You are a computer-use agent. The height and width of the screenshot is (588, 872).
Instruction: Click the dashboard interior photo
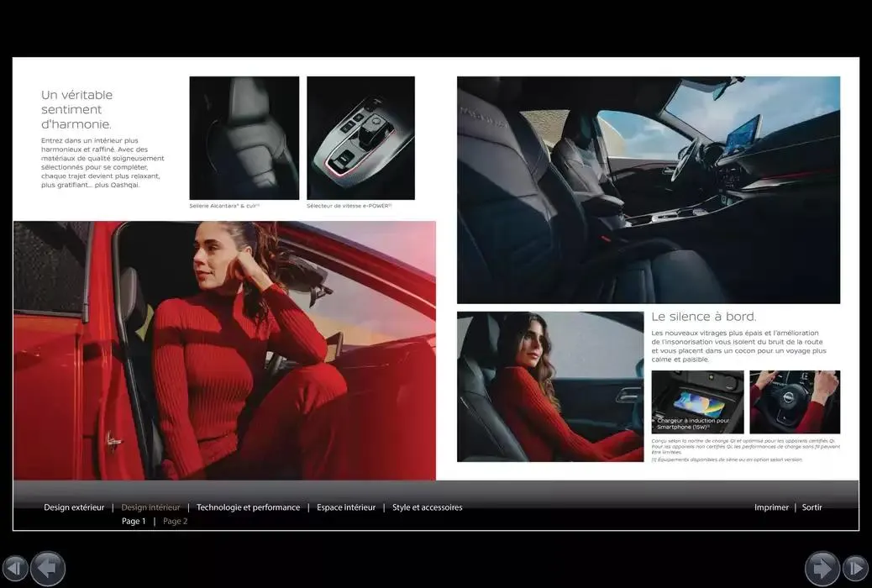tap(648, 189)
